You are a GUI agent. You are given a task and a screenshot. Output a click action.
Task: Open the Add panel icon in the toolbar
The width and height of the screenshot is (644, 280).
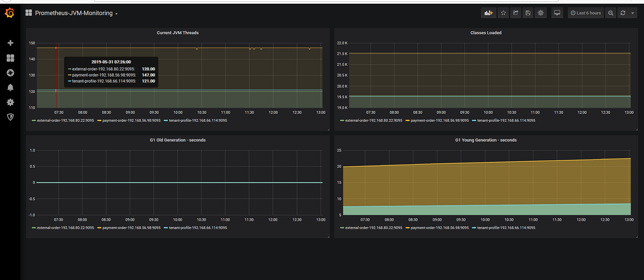click(489, 12)
